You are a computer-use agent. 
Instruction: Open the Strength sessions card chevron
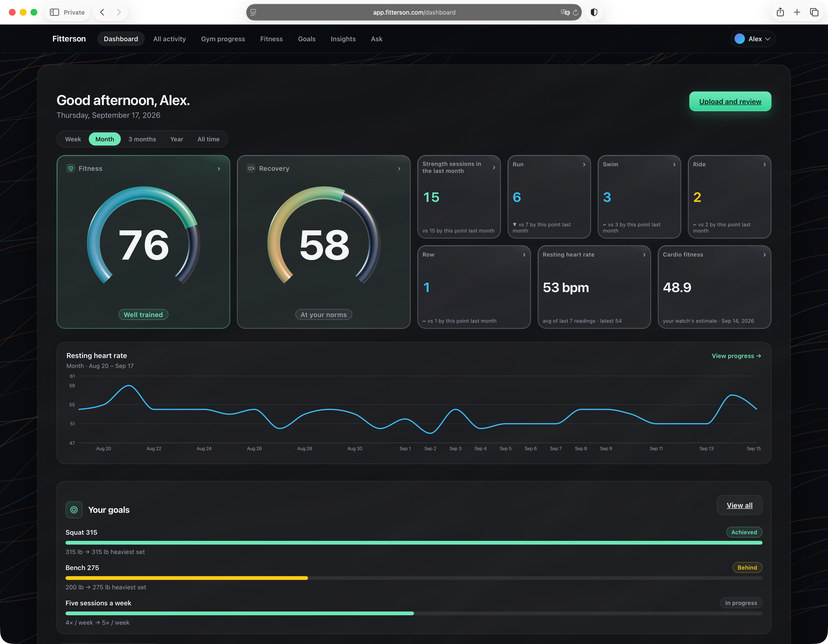494,168
